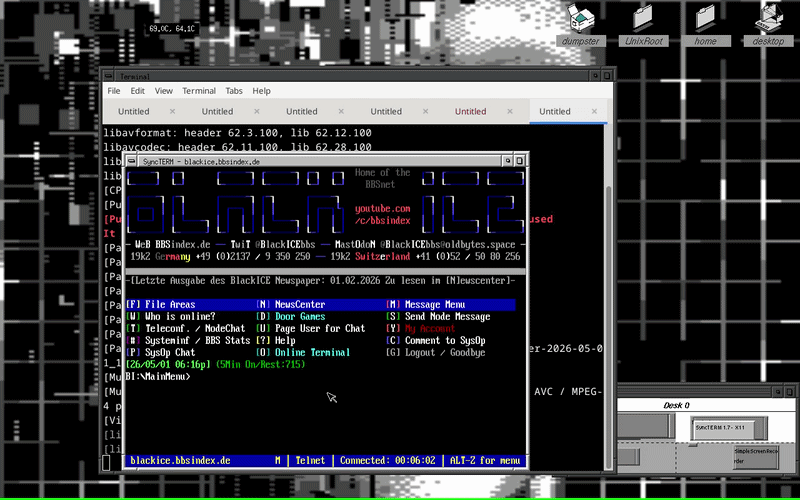Click the temperature readout 69.0C, 64.1C
Viewport: 800px width, 500px height.
172,29
